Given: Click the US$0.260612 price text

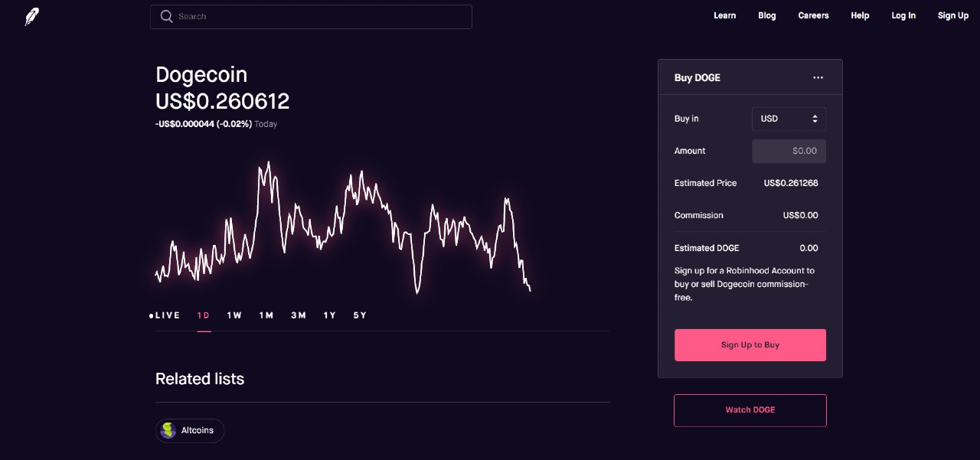Looking at the screenshot, I should tap(222, 101).
